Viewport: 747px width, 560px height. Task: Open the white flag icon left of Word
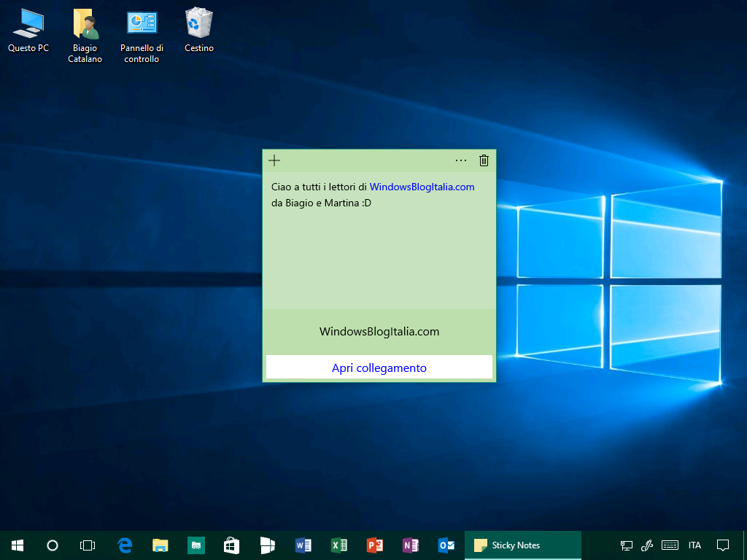267,545
